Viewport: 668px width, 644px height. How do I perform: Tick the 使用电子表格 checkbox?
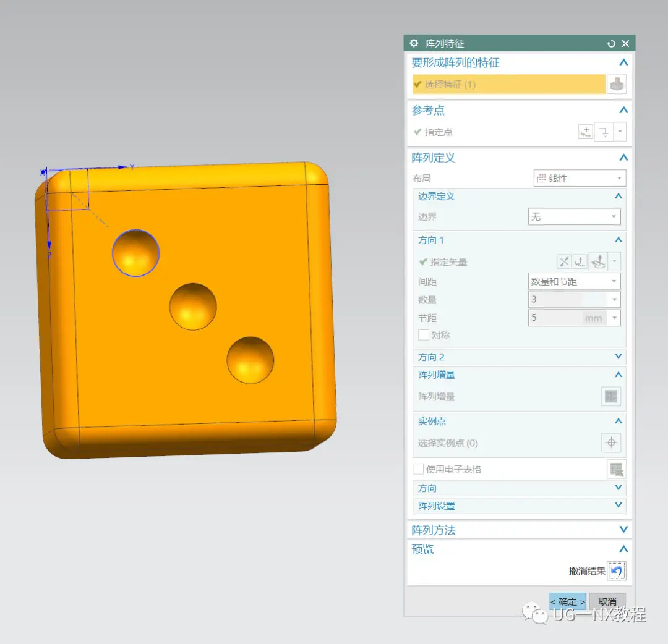click(418, 469)
